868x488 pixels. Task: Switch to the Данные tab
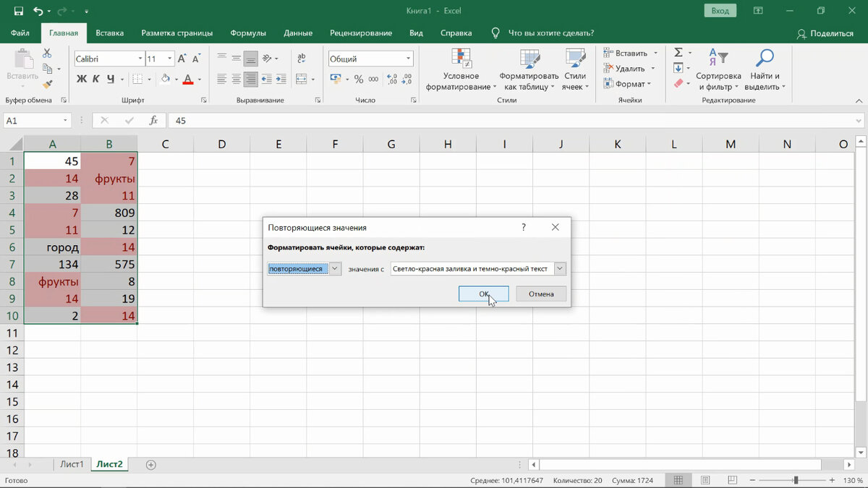(298, 33)
